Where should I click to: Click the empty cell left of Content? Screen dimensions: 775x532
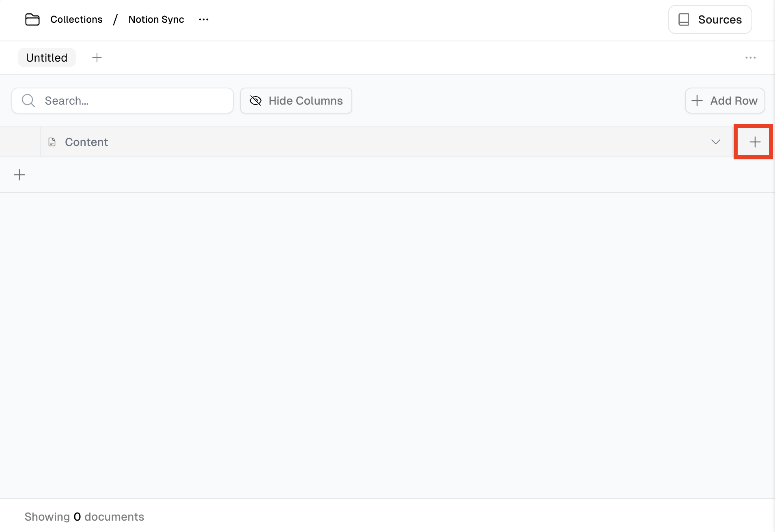point(20,142)
